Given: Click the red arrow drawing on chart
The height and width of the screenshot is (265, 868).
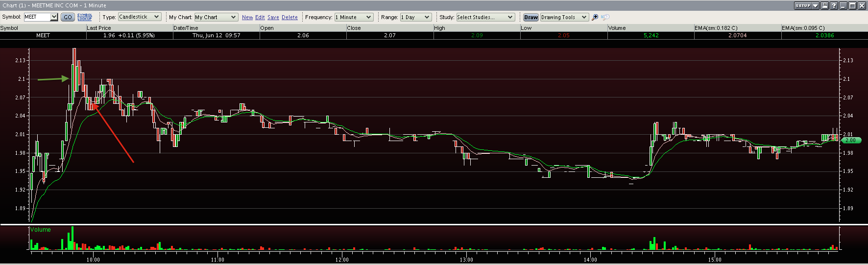Looking at the screenshot, I should click(114, 133).
